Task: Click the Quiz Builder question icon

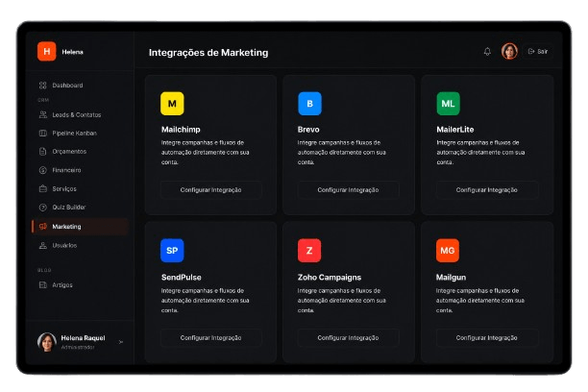Action: [42, 208]
